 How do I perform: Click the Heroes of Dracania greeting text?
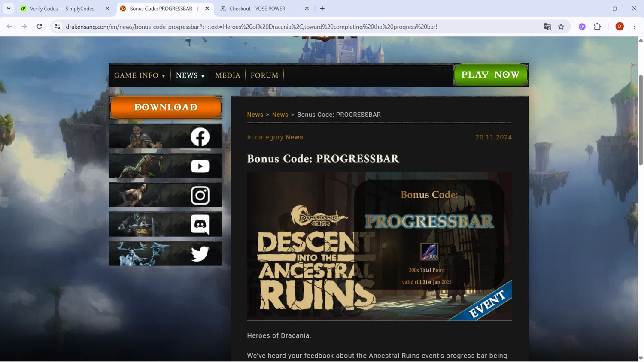point(279,335)
